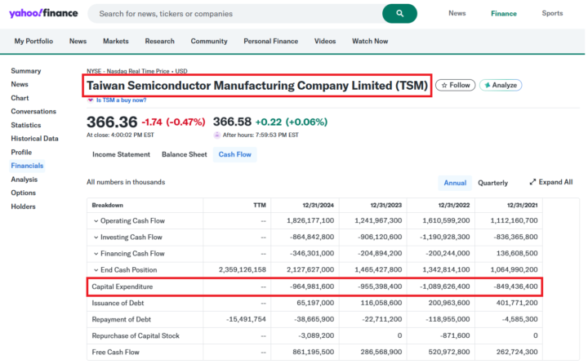This screenshot has width=588, height=364.
Task: Click the sparkle icon in Analyze button
Action: point(487,86)
